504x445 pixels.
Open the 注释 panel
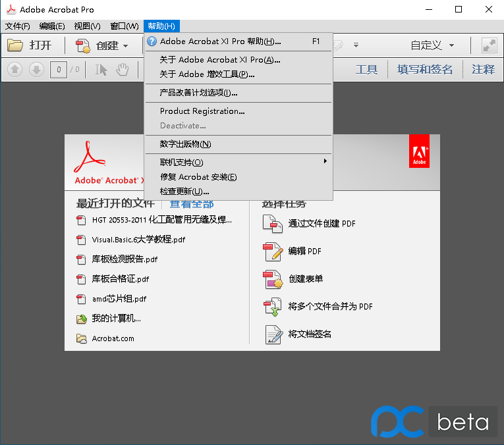483,69
